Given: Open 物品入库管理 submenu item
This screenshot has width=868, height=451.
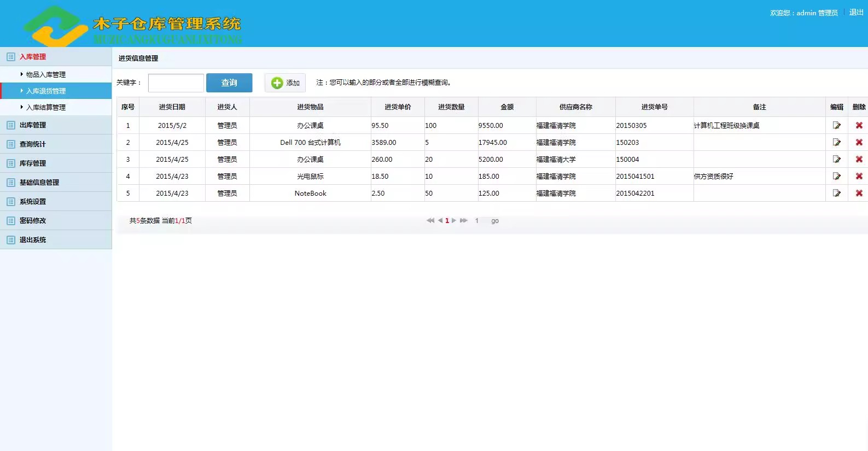Looking at the screenshot, I should point(46,74).
